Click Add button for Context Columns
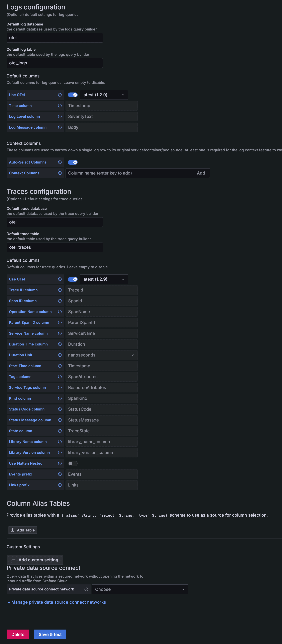The image size is (282, 644). [x=201, y=173]
